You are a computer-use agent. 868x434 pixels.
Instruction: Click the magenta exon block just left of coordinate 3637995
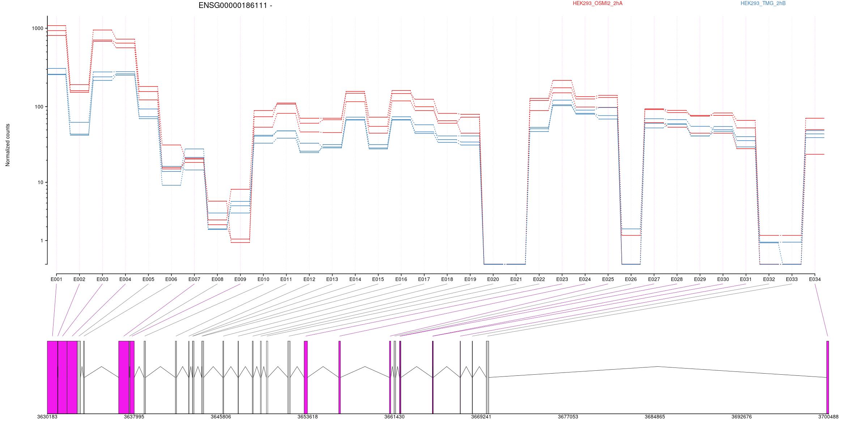coord(124,377)
